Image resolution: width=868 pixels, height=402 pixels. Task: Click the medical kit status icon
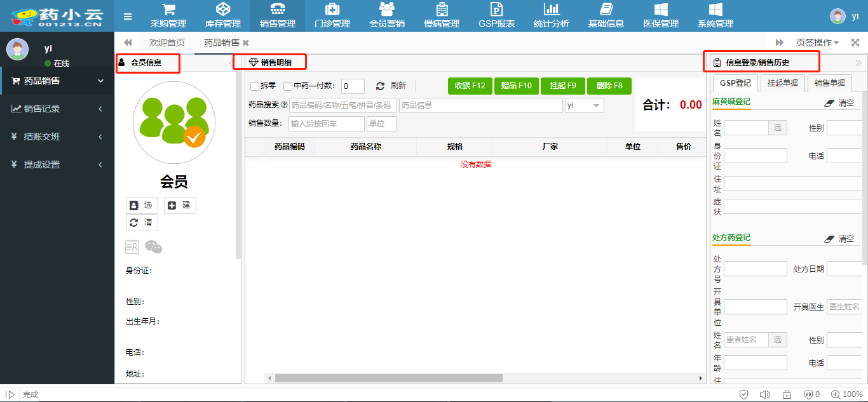click(x=787, y=394)
